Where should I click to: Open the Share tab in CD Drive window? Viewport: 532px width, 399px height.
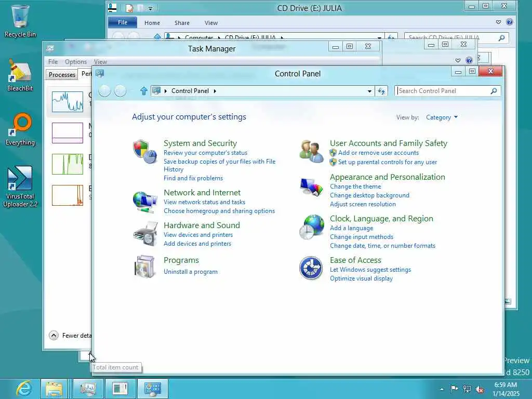pyautogui.click(x=182, y=23)
